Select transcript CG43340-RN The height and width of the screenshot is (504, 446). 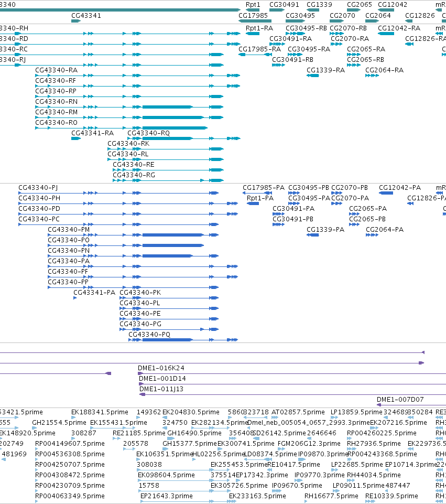coord(56,102)
